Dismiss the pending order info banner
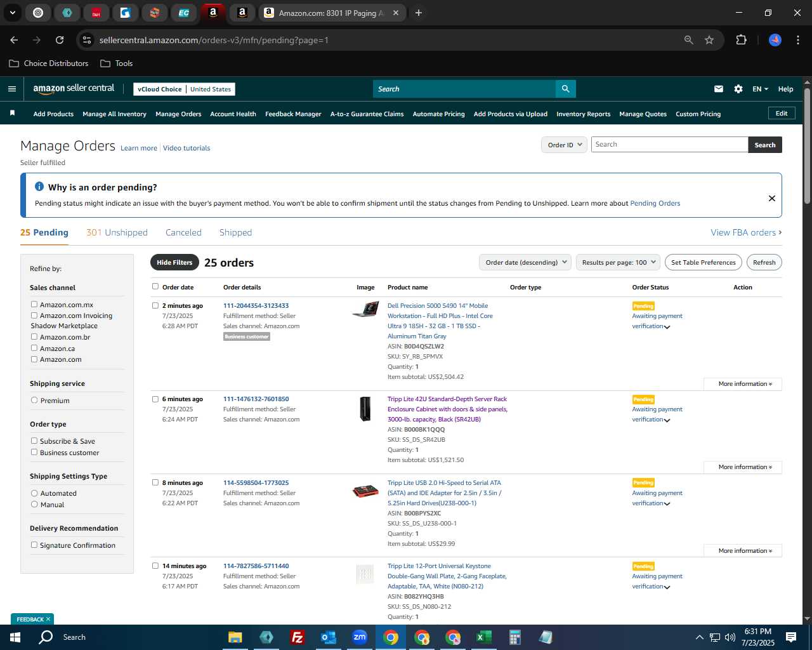 (x=772, y=198)
